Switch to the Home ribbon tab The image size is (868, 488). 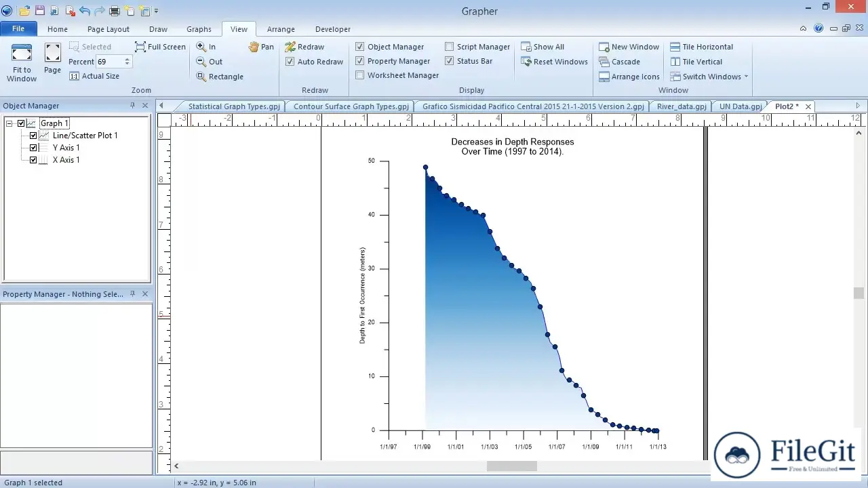tap(58, 29)
